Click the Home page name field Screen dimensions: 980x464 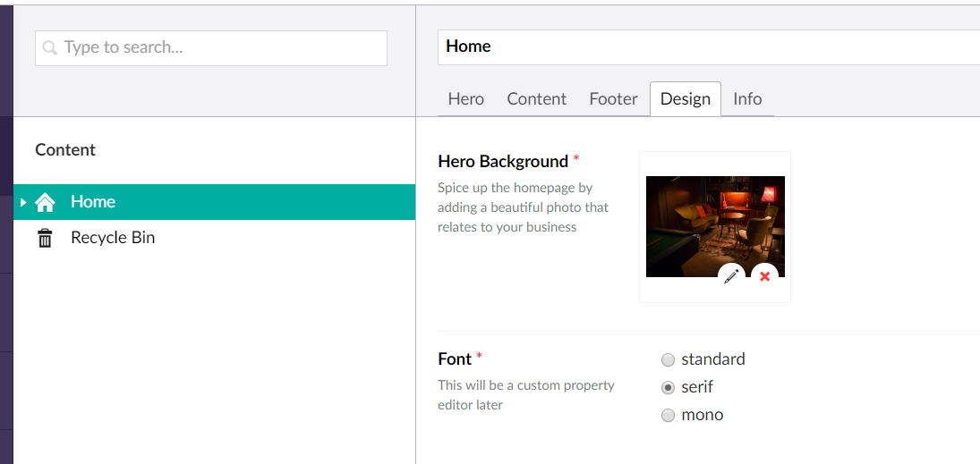coord(707,46)
